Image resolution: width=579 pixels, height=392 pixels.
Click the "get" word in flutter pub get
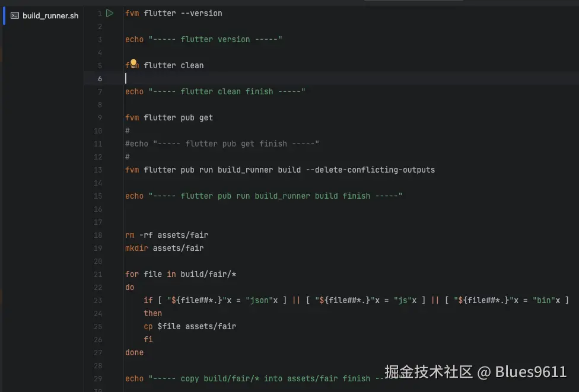(x=206, y=117)
